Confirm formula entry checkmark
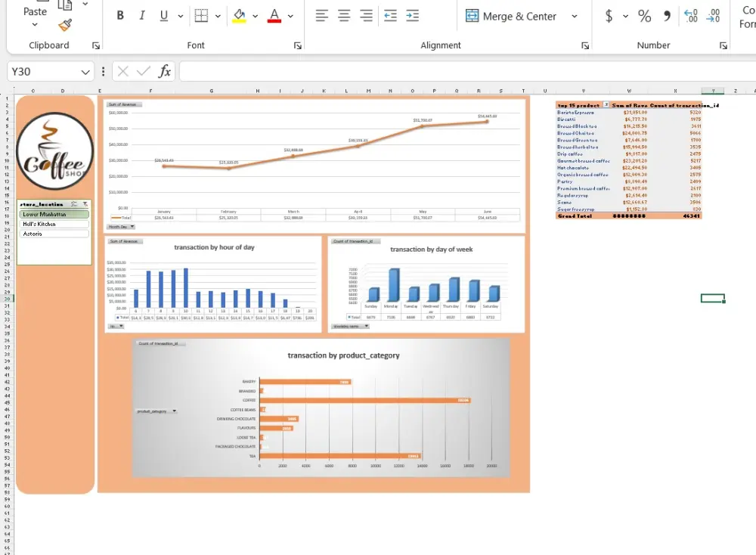The image size is (756, 555). (143, 71)
